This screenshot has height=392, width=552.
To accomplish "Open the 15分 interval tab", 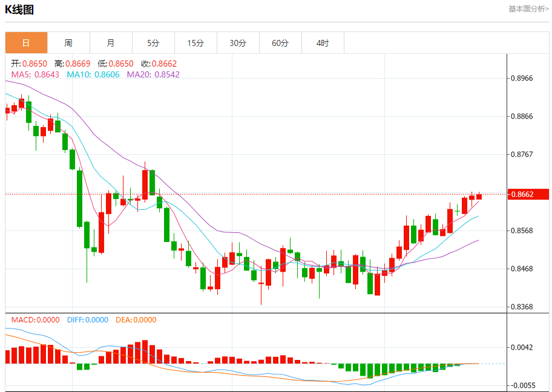I will (x=195, y=43).
